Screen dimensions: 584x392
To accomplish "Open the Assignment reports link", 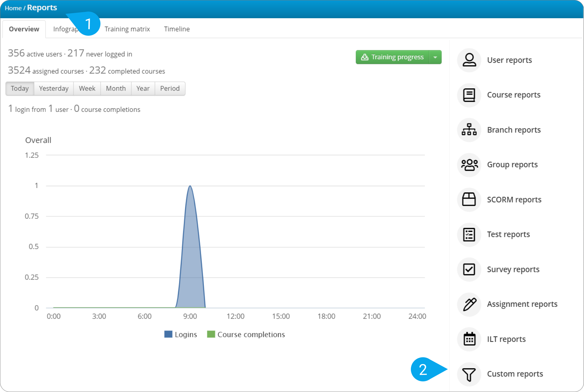I will tap(522, 305).
